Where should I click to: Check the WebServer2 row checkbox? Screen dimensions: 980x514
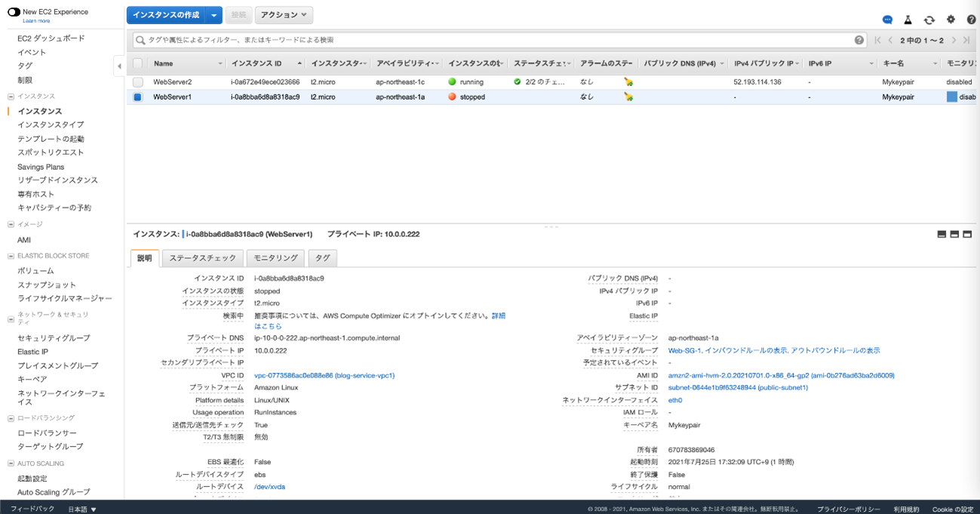[x=137, y=82]
